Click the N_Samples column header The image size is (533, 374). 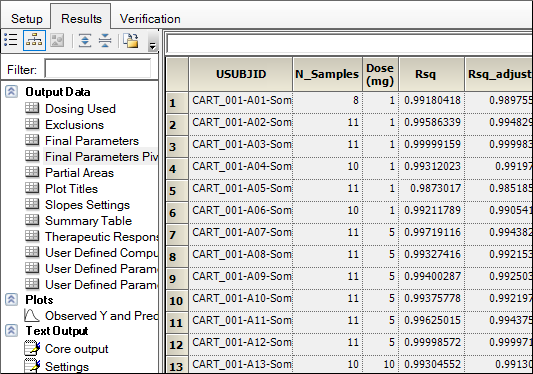tap(327, 74)
